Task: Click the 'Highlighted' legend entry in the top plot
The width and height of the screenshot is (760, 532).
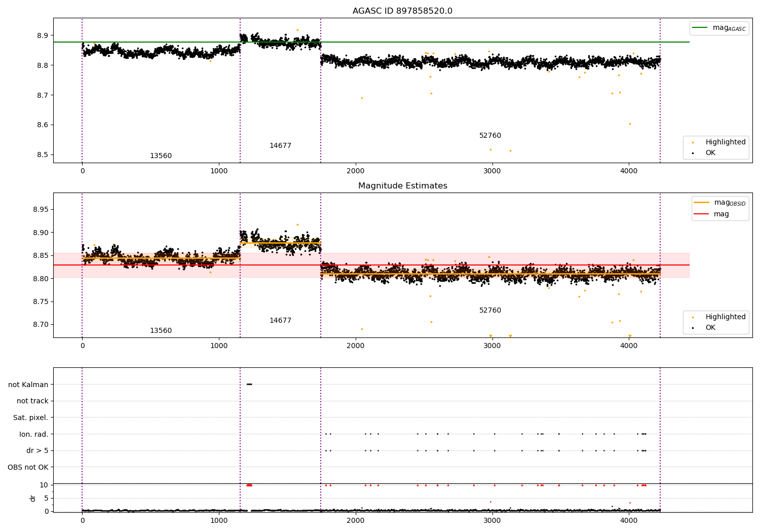Action: point(726,142)
